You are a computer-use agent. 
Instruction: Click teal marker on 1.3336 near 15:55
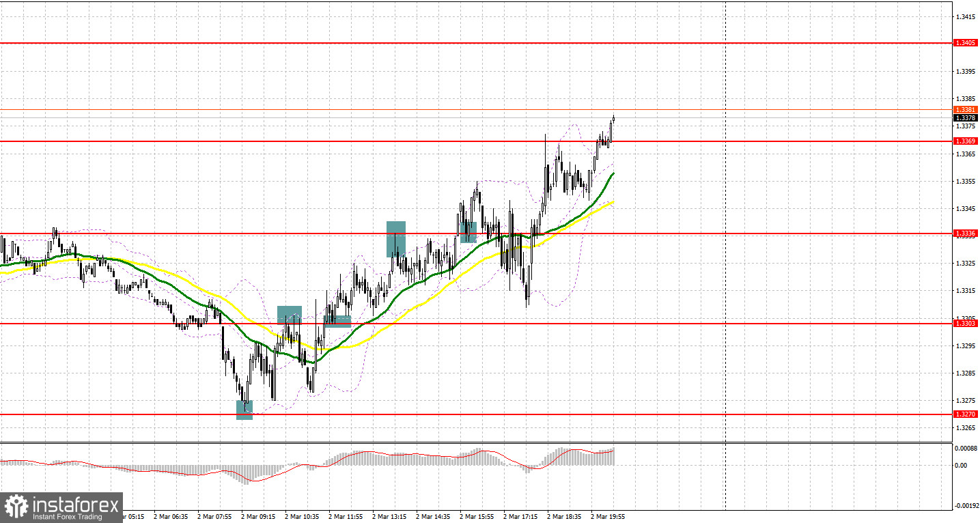click(x=468, y=232)
